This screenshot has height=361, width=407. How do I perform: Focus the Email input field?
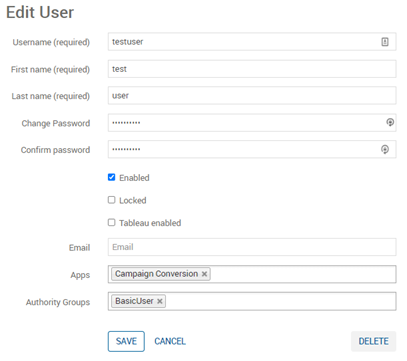tap(252, 247)
